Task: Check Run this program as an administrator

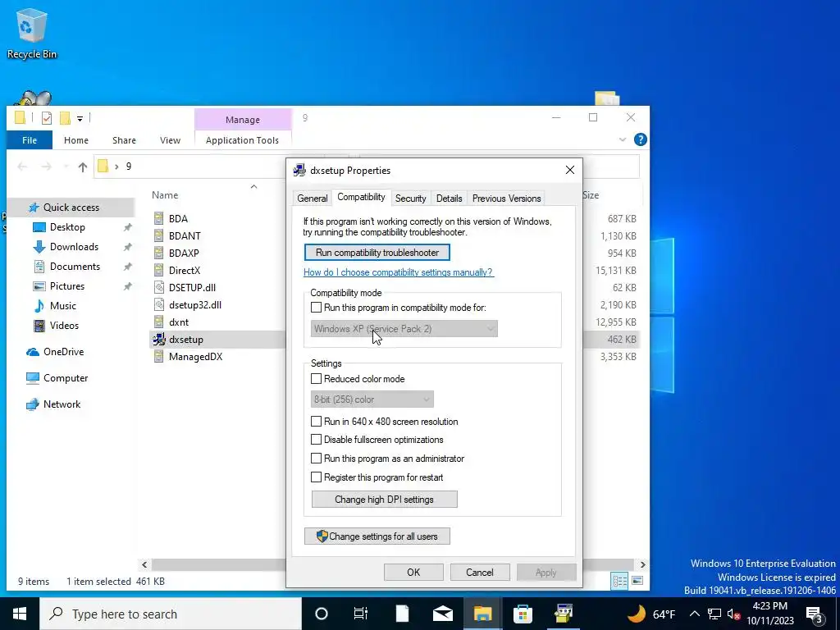Action: [x=316, y=459]
